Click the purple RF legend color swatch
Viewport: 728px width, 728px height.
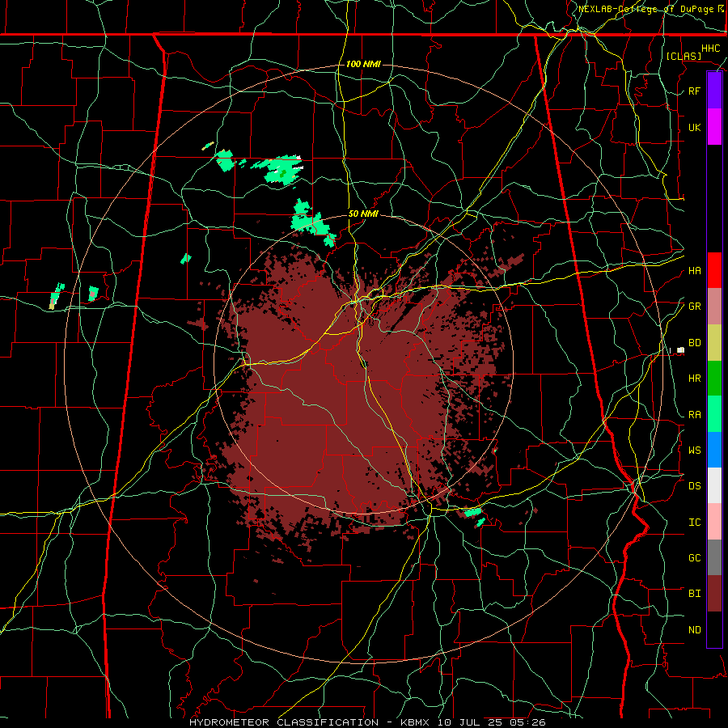(x=714, y=91)
